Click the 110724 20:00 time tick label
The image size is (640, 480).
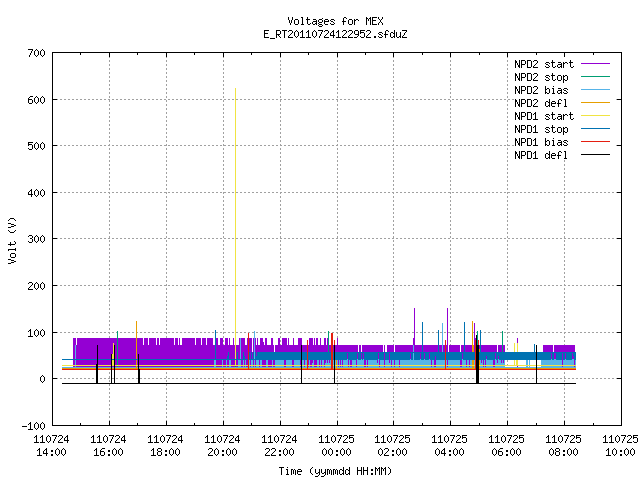222,446
